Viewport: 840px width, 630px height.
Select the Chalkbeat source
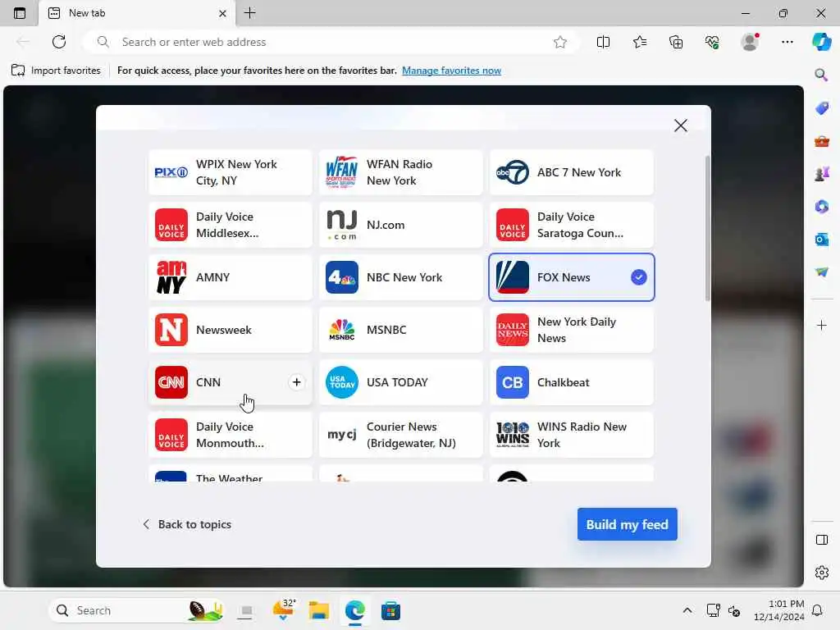coord(572,382)
